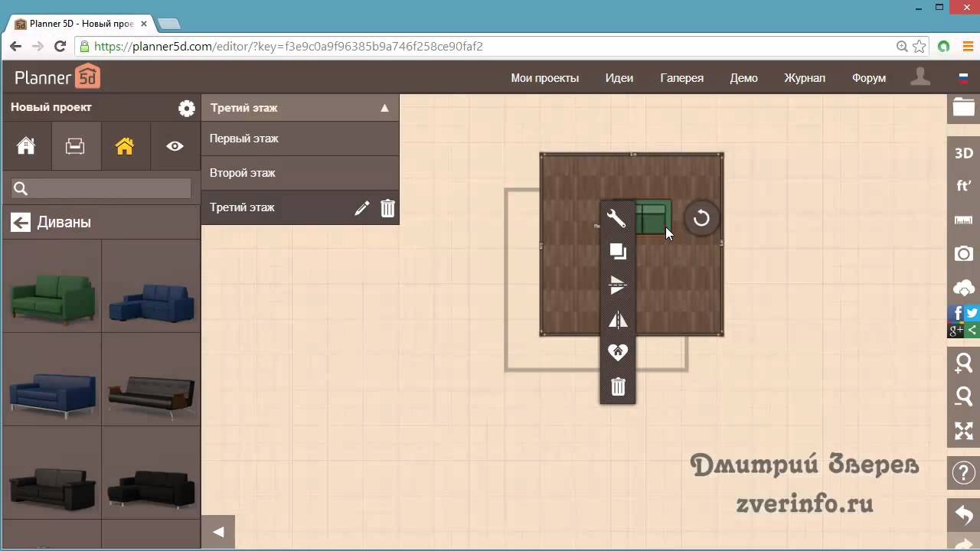Rename Третий этаж with pencil icon
This screenshot has height=551, width=980.
click(362, 207)
